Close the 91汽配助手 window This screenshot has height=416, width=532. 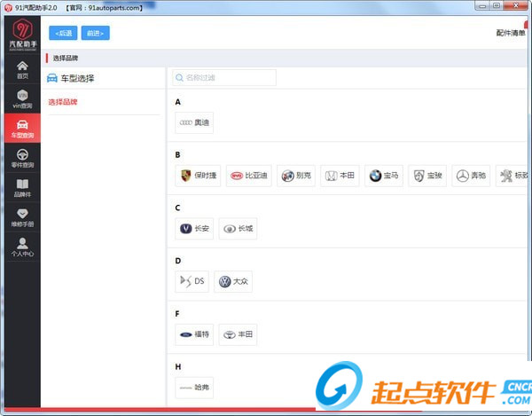[516, 5]
